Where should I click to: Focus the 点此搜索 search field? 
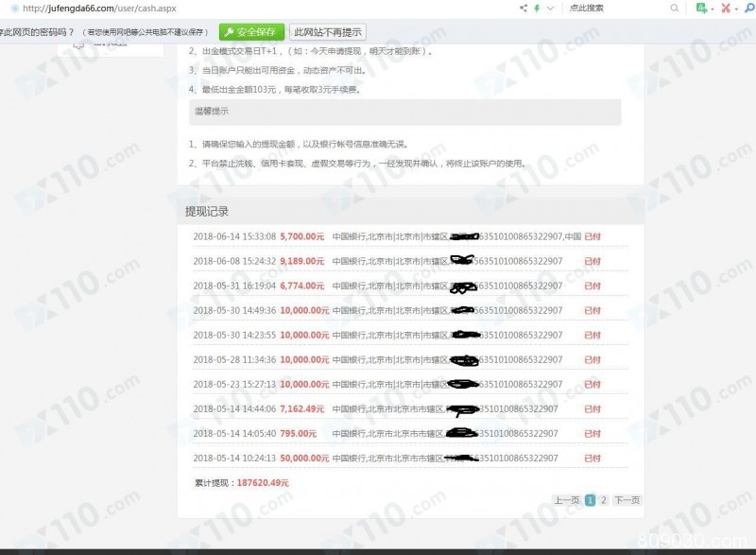[x=617, y=9]
